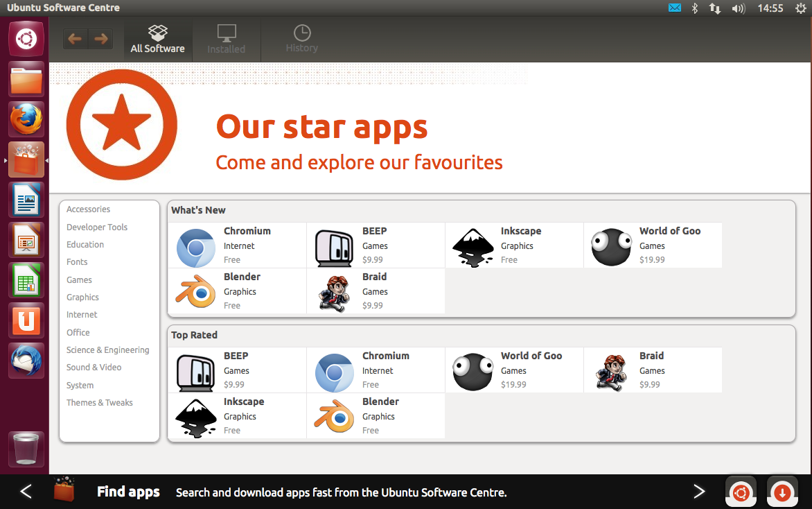Screen dimensions: 812x509
Task: Open World of Goo title in Top Rated
Action: point(531,356)
